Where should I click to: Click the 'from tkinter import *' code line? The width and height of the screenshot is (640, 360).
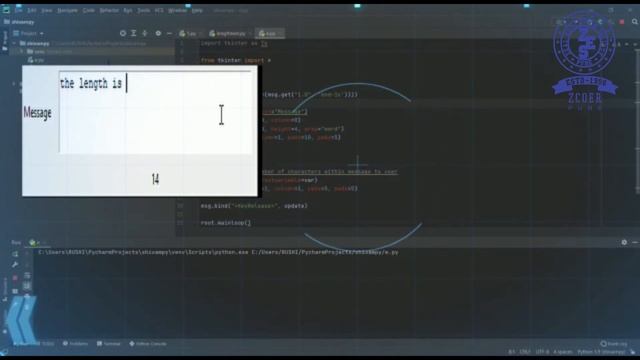click(236, 60)
